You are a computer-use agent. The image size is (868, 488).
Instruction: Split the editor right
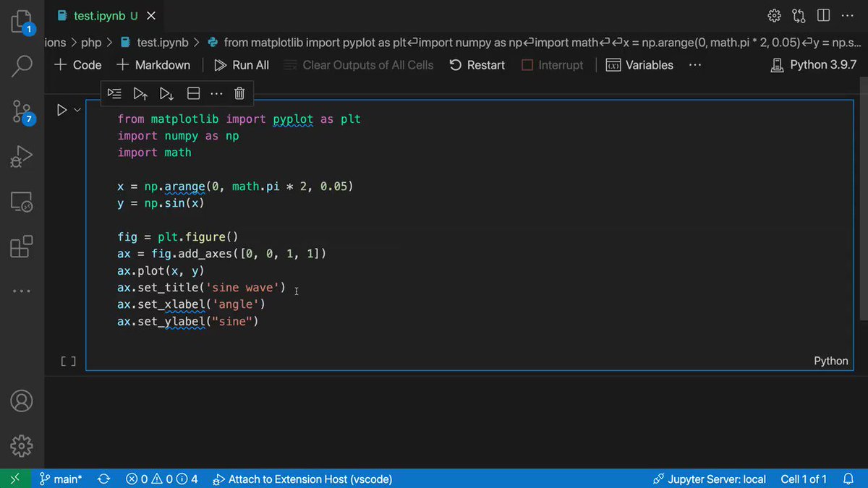[823, 15]
